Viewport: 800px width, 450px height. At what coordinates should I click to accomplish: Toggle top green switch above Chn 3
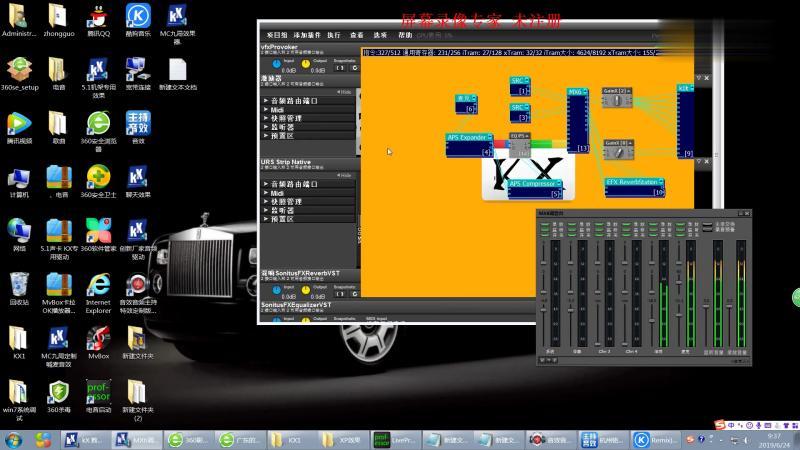599,223
